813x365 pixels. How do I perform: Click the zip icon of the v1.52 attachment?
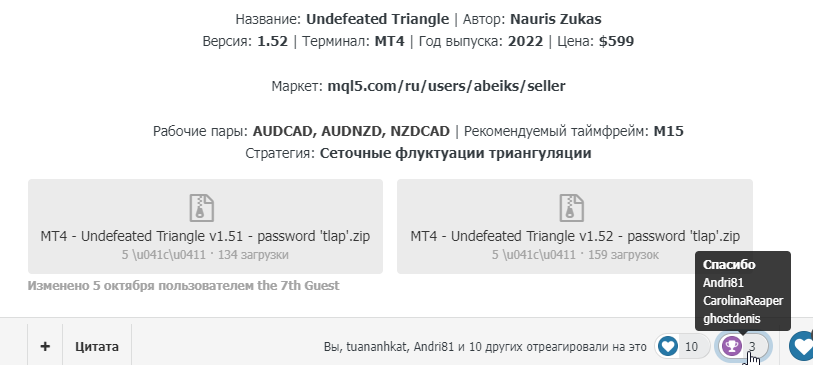[x=572, y=208]
